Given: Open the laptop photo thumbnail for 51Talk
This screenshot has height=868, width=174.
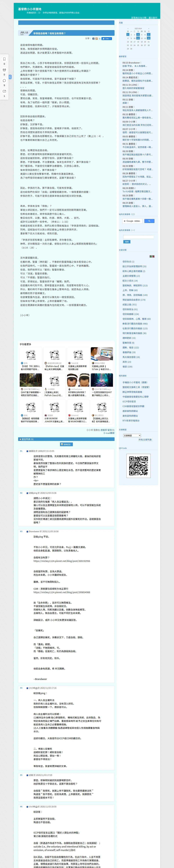Looking at the screenshot, I should [x=102, y=354].
